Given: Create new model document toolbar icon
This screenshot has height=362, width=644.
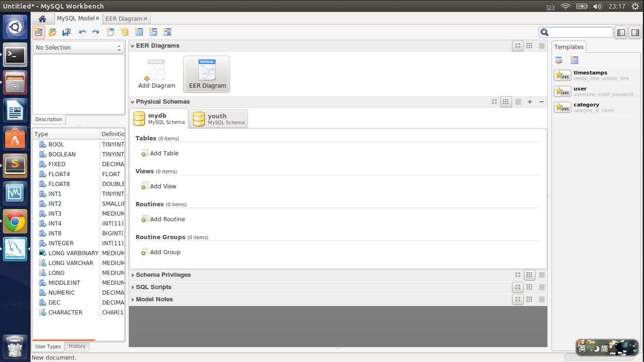Looking at the screenshot, I should pyautogui.click(x=39, y=32).
